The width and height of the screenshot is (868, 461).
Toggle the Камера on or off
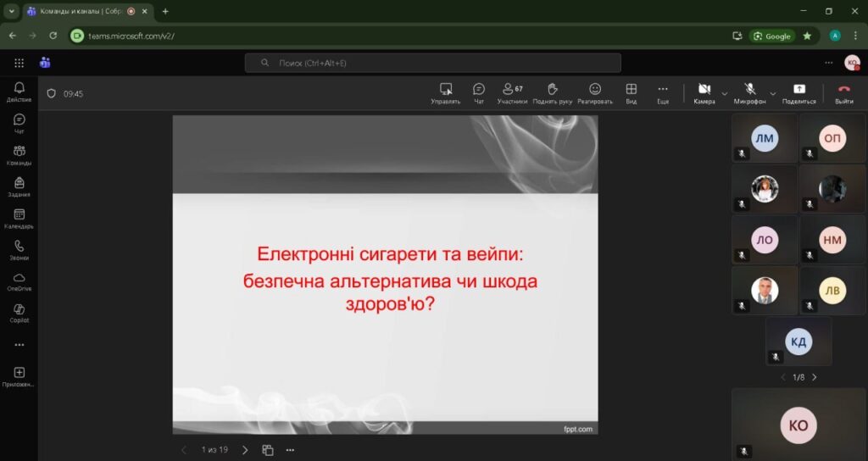pyautogui.click(x=704, y=92)
